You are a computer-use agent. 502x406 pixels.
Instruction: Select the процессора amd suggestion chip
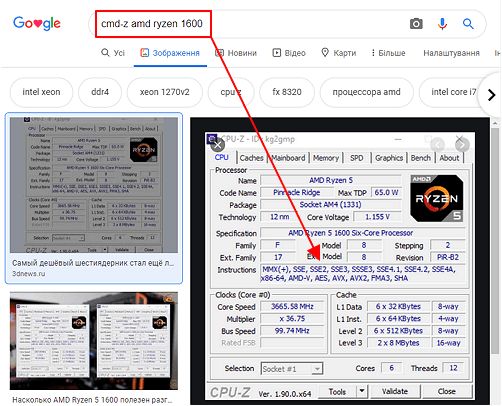pyautogui.click(x=366, y=92)
